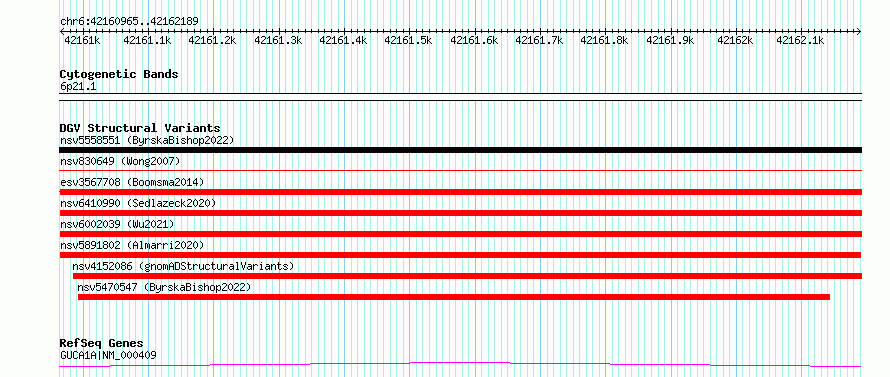Open the GUCA1A|NM_000409 gene label
890x377 pixels.
click(x=108, y=355)
